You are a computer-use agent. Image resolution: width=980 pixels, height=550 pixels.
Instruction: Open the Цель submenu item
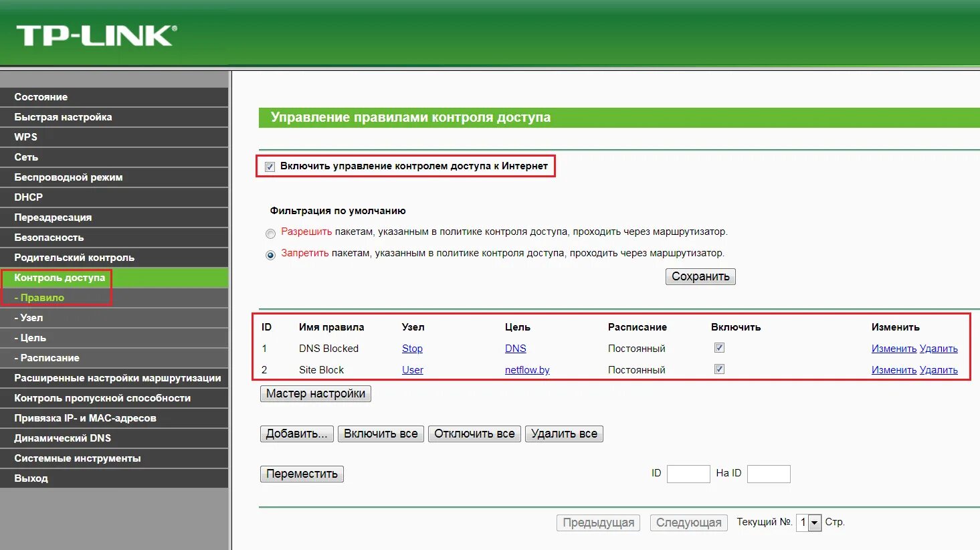pos(114,338)
